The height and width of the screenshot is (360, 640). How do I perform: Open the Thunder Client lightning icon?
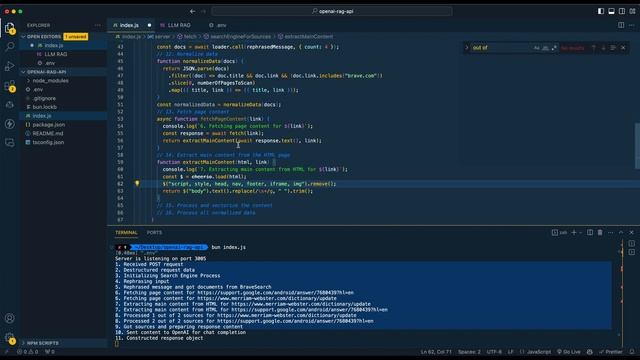10,124
